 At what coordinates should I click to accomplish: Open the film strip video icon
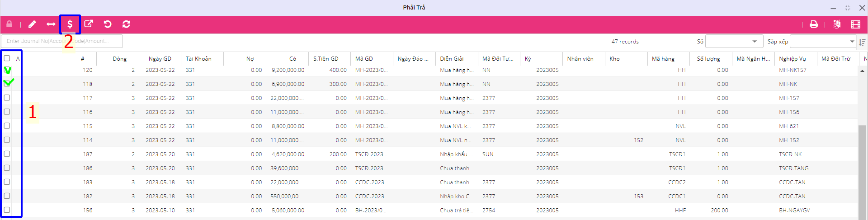point(855,24)
